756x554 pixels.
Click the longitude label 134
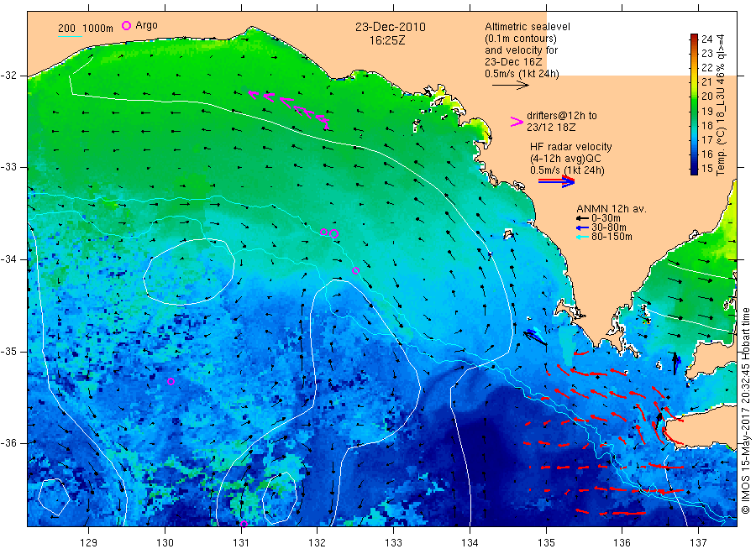coord(470,542)
